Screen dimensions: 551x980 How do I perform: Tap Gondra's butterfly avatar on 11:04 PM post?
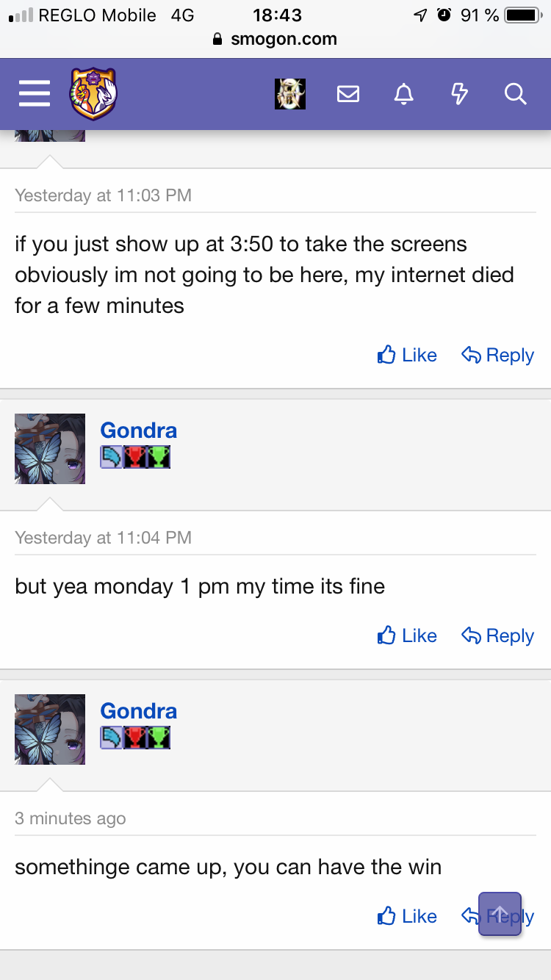[50, 449]
